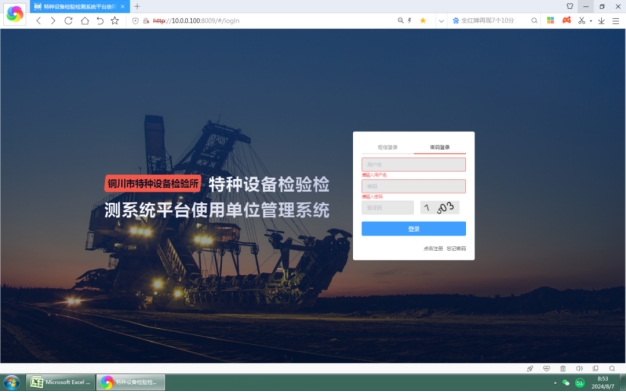Click the undo closed tab arrow icon

pyautogui.click(x=100, y=21)
